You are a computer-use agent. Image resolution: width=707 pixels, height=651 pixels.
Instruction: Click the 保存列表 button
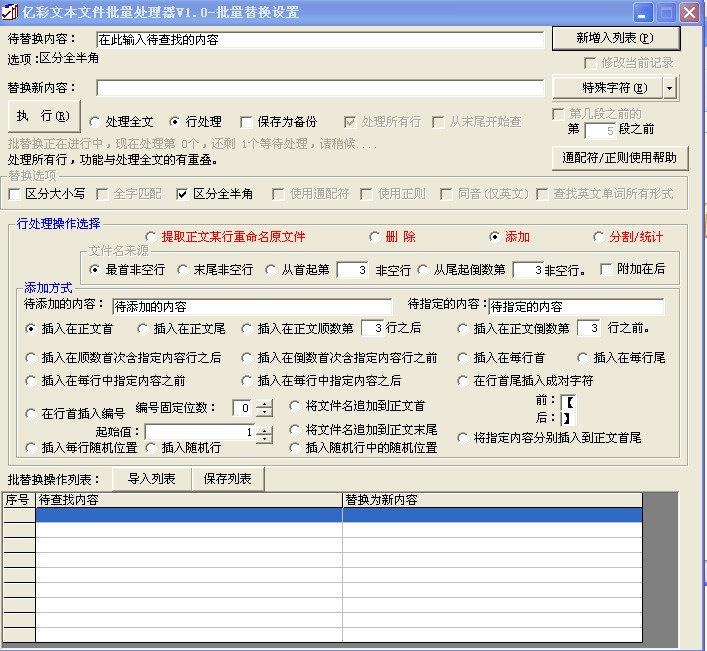(228, 479)
